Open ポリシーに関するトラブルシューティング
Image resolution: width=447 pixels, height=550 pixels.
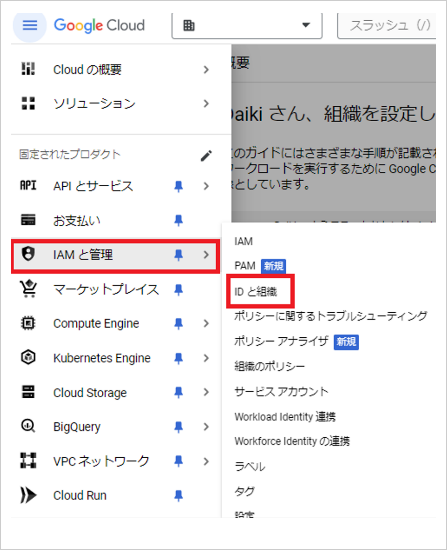(x=331, y=316)
